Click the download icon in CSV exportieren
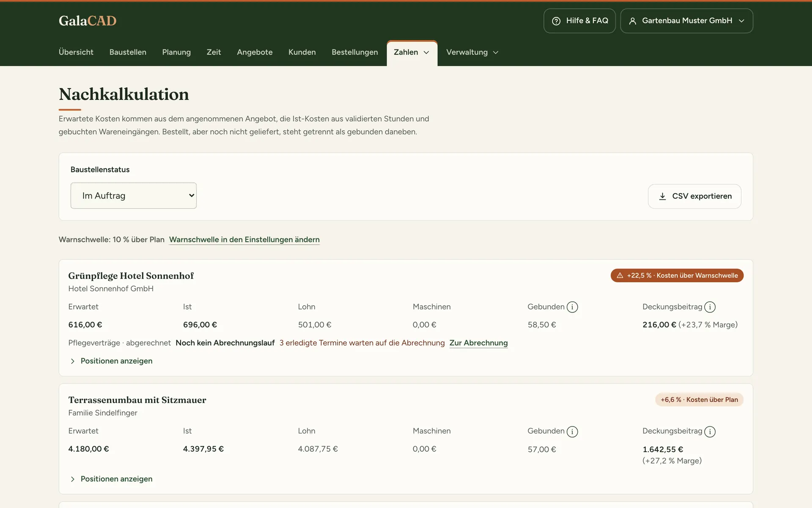This screenshot has height=508, width=812. pos(663,196)
